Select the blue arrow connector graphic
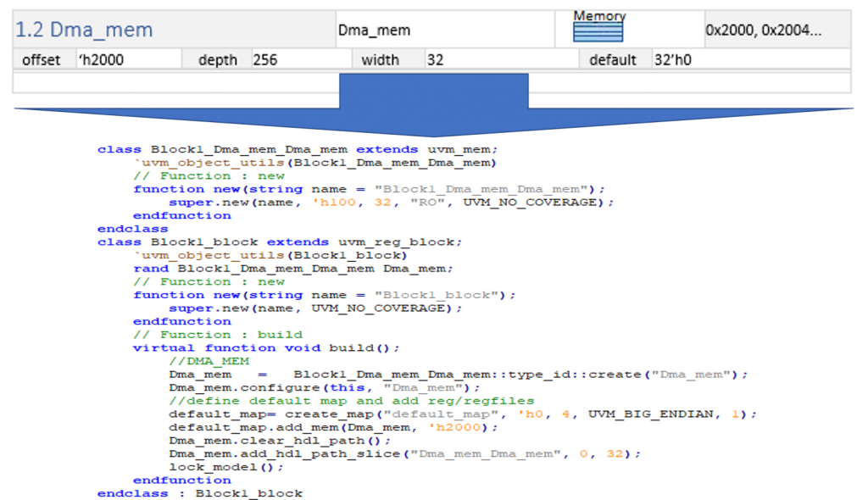The image size is (868, 500). pyautogui.click(x=434, y=93)
